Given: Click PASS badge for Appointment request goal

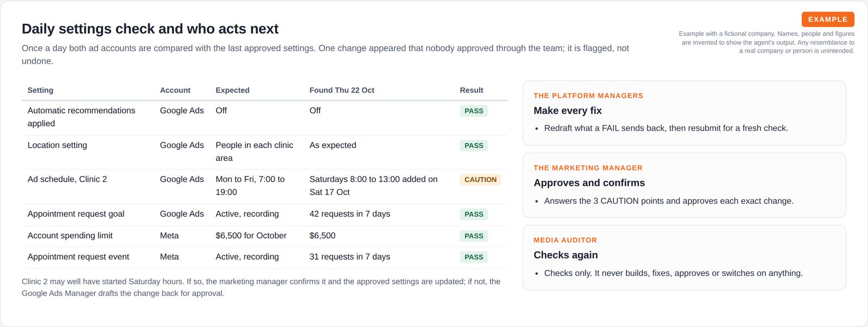Looking at the screenshot, I should (x=474, y=215).
